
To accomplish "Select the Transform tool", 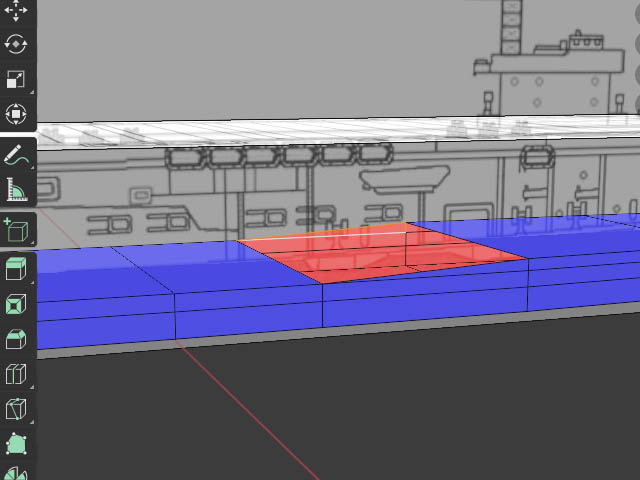I will pyautogui.click(x=16, y=113).
